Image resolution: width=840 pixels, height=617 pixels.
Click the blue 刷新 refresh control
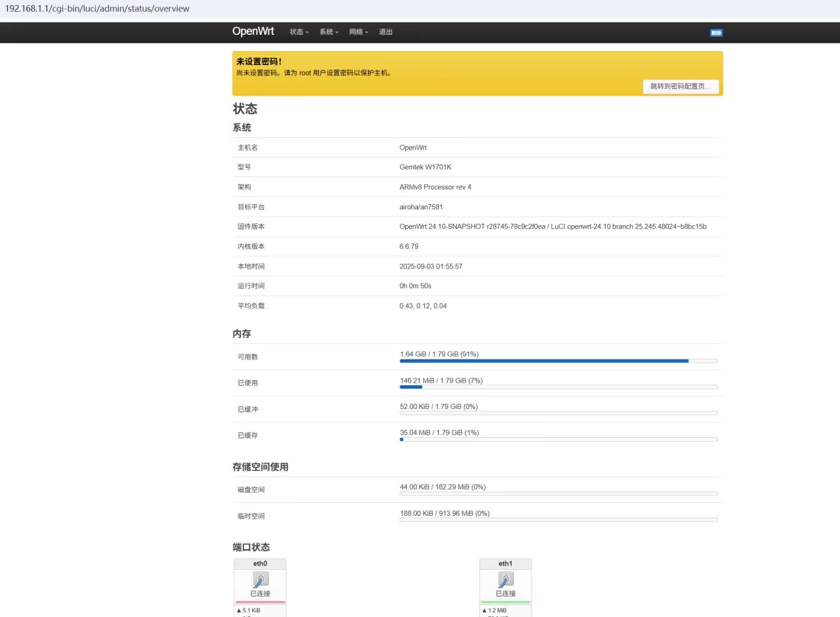[715, 32]
